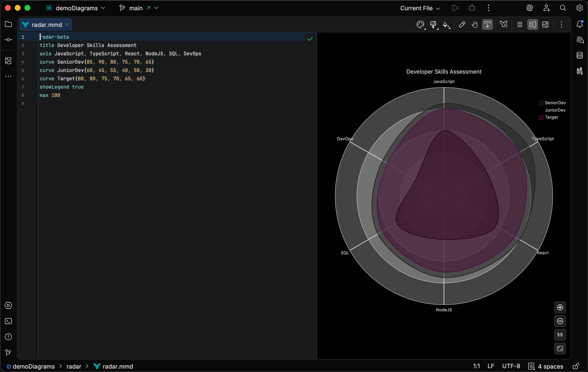The image size is (588, 372).
Task: Click zoom in on the diagram preview
Action: coord(560,307)
